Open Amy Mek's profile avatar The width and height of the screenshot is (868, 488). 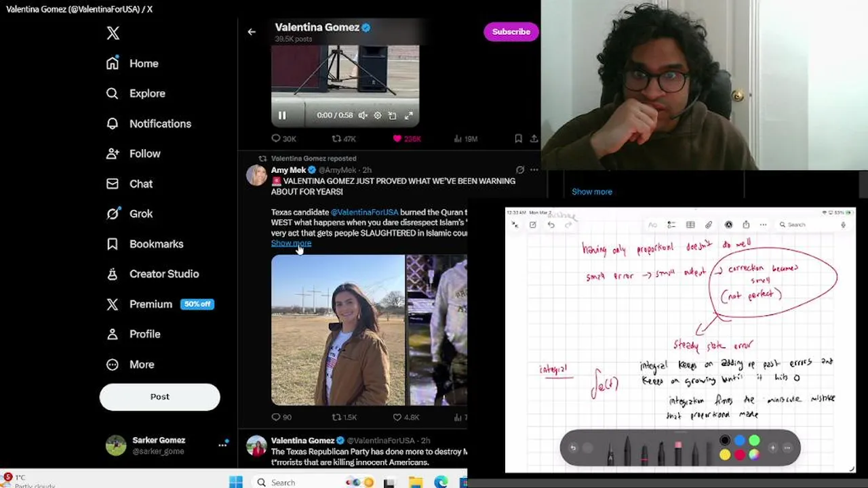[256, 176]
